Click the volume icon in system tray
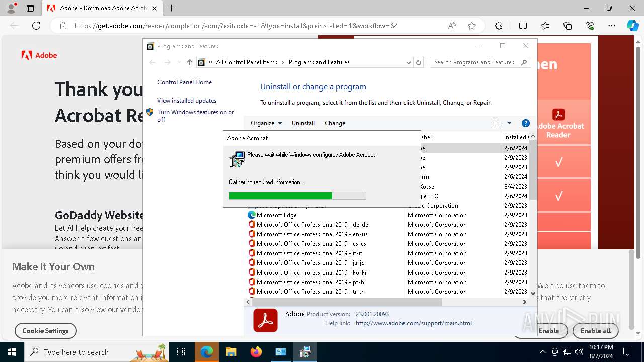 [579, 352]
